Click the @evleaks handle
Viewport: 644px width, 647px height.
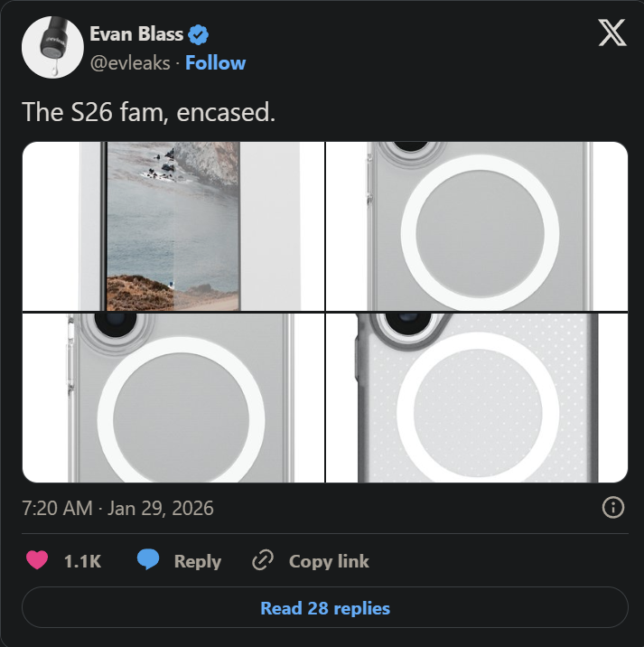[x=130, y=62]
